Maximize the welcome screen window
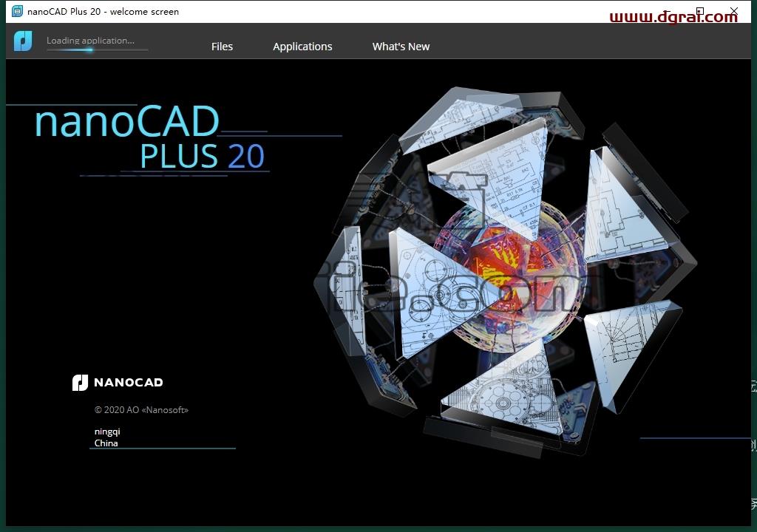 [700, 11]
